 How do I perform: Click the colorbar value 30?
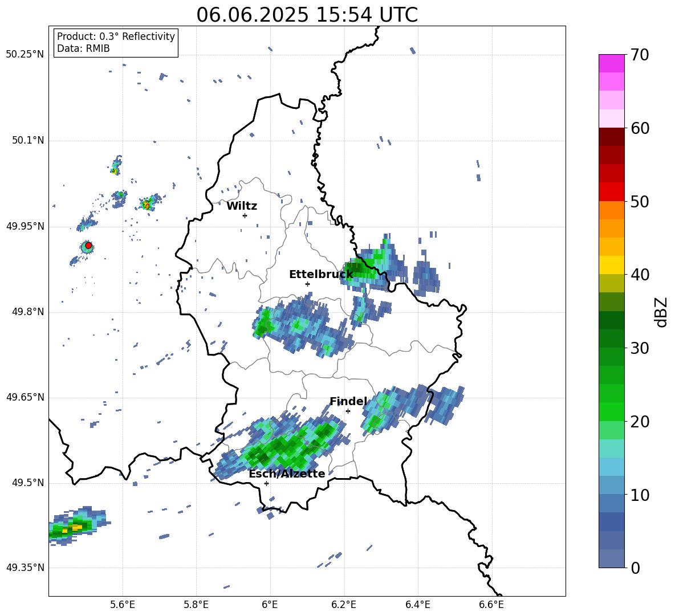click(x=640, y=348)
